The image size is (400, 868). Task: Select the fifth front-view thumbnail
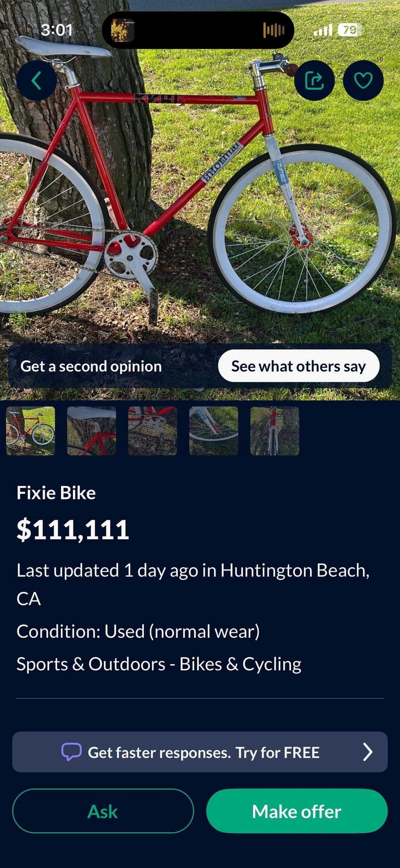tap(275, 431)
